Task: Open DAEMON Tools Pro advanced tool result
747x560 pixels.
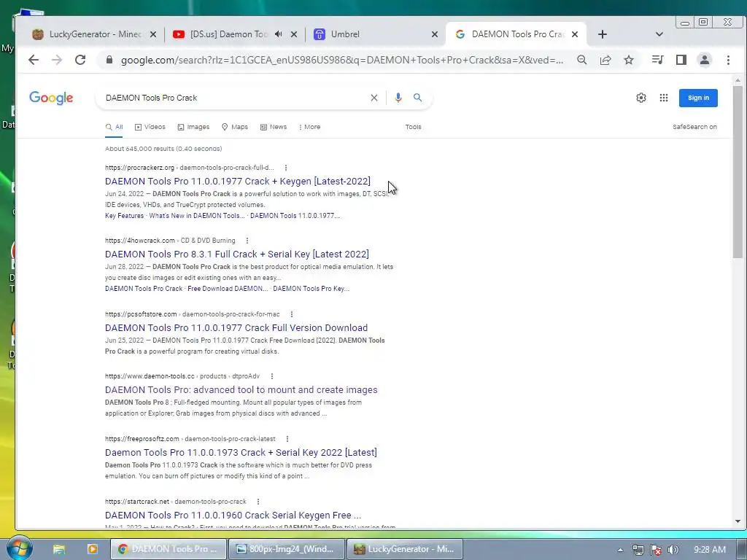Action: pyautogui.click(x=241, y=390)
